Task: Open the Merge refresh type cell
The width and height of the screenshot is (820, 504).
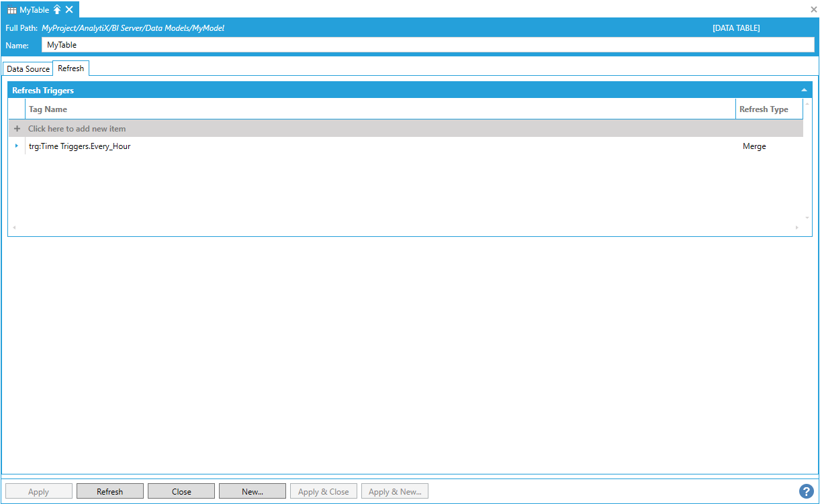Action: (754, 146)
